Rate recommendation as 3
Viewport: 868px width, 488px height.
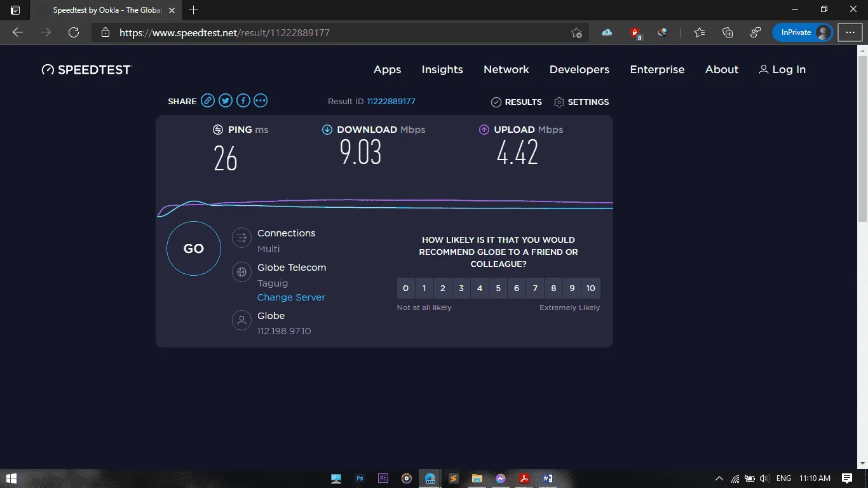pyautogui.click(x=461, y=288)
